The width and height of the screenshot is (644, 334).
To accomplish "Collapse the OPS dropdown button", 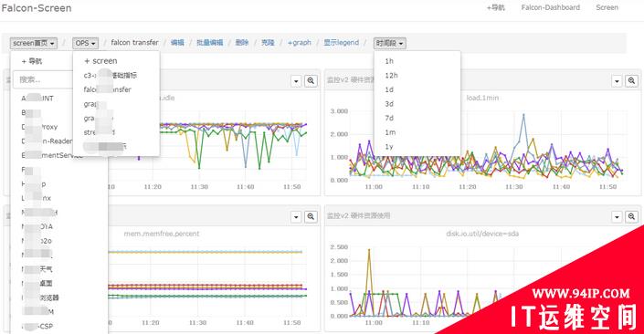I will pyautogui.click(x=86, y=43).
